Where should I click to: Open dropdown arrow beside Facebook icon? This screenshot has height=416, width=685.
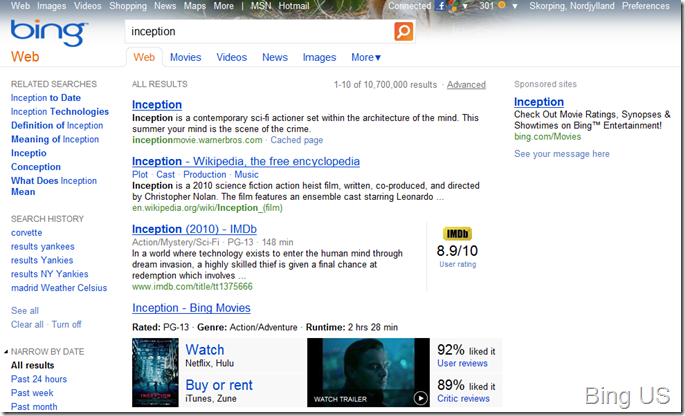tap(465, 6)
